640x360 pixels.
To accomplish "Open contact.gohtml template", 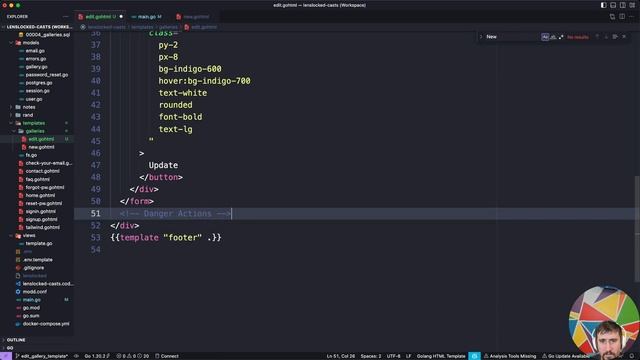I will click(42, 171).
